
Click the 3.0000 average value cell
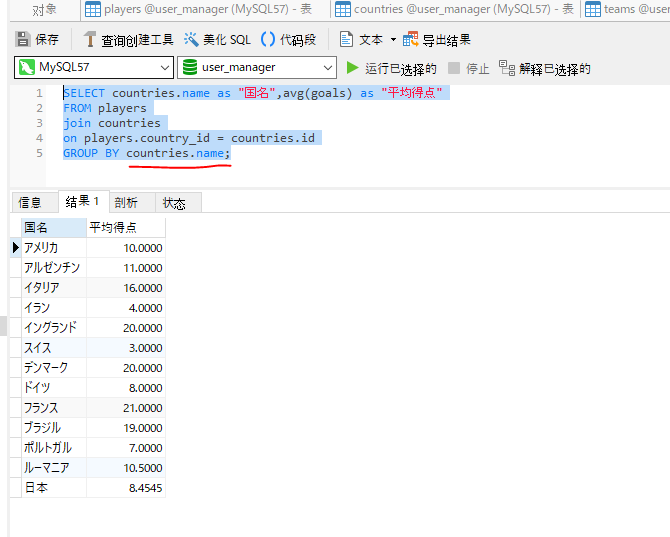click(126, 348)
